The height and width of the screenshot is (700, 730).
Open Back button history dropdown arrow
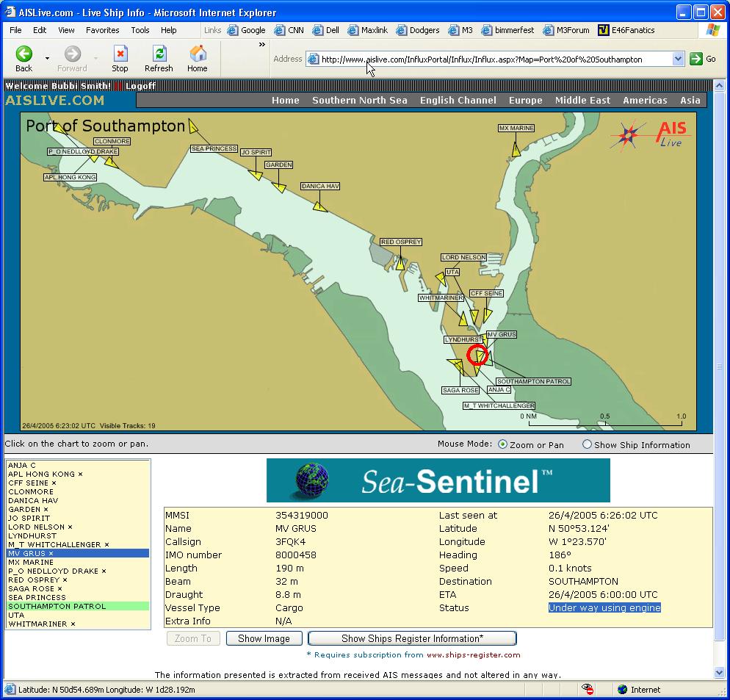(47, 58)
